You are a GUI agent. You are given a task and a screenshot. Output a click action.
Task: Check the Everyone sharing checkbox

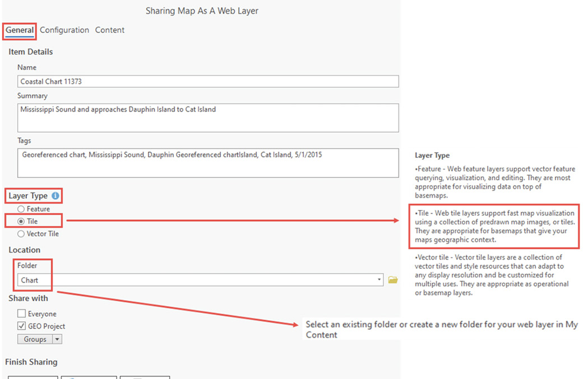(22, 314)
